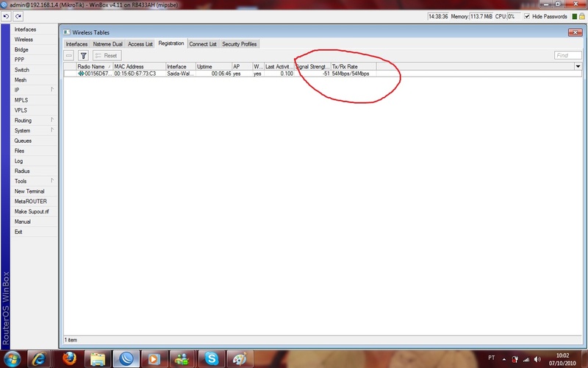Expand the IP submenu
This screenshot has width=588, height=368.
(52, 90)
